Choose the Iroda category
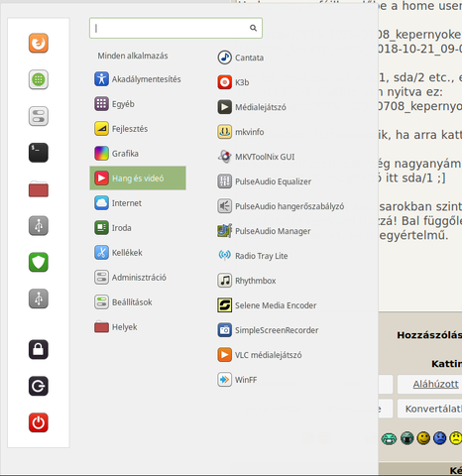 [138, 228]
